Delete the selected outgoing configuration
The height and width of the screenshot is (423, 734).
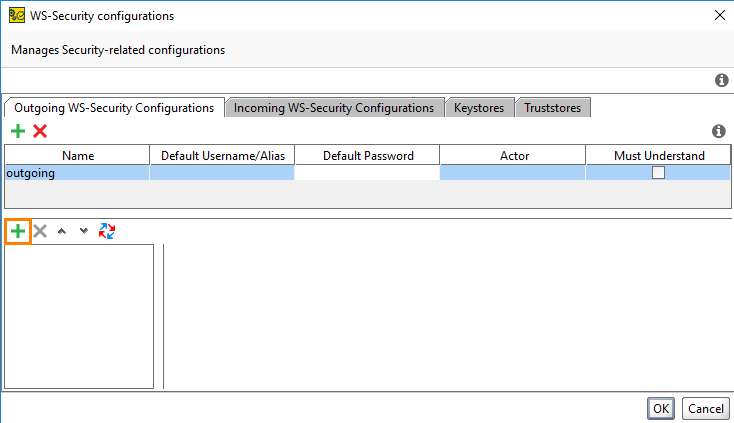(40, 131)
